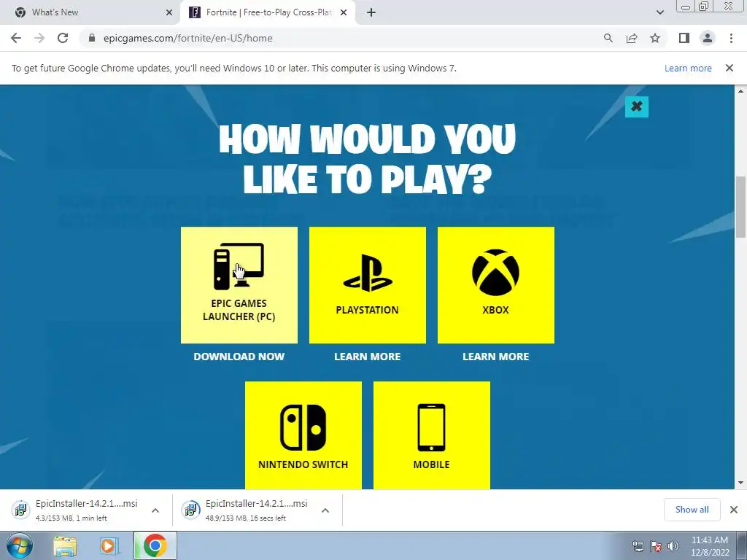The width and height of the screenshot is (747, 560).
Task: Switch to the Fortnite tab
Action: pos(268,12)
